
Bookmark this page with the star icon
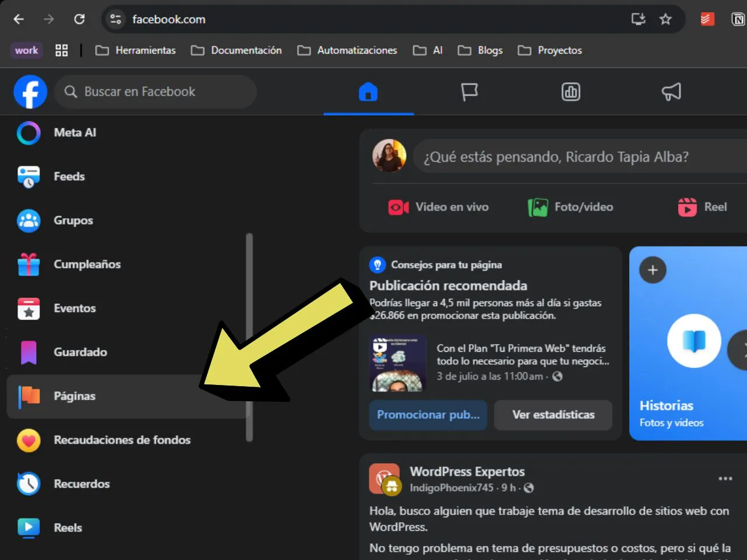665,19
